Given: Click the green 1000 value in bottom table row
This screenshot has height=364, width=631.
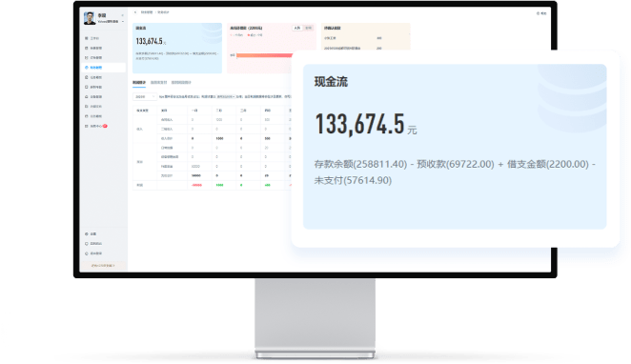Looking at the screenshot, I should tap(219, 185).
